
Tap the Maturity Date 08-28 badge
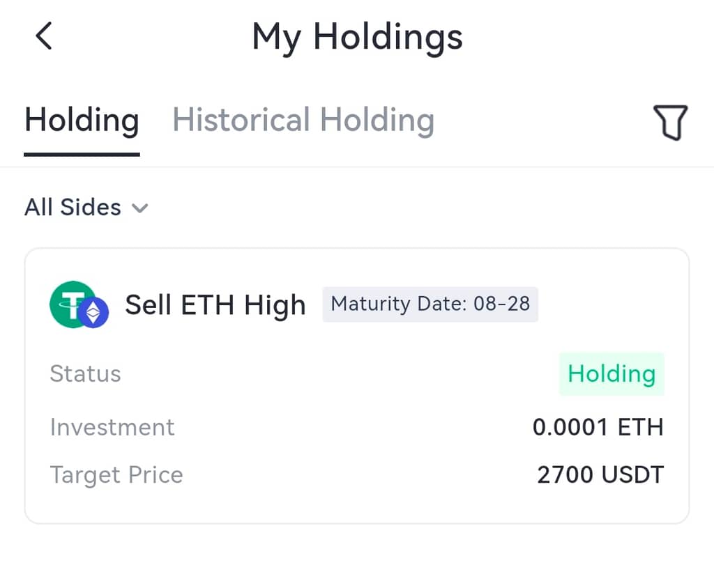pyautogui.click(x=430, y=304)
